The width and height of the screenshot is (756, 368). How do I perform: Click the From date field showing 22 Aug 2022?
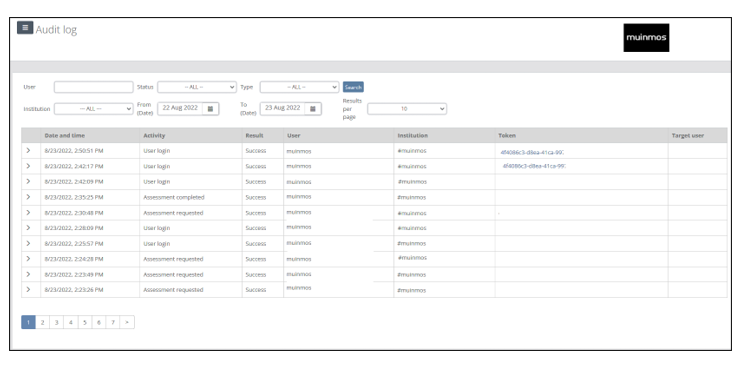coord(180,109)
